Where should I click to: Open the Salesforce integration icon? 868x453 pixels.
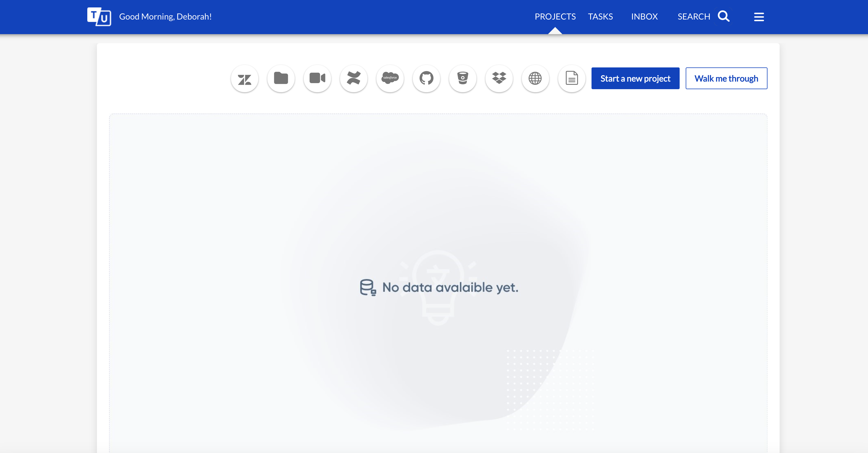[x=389, y=78]
